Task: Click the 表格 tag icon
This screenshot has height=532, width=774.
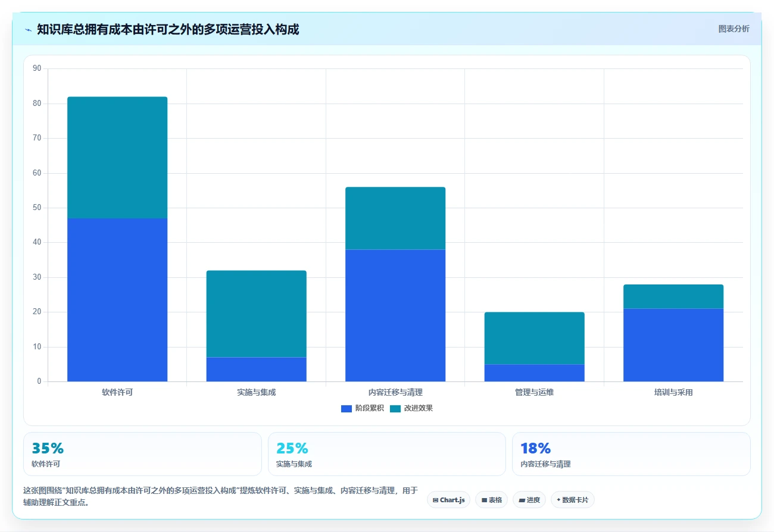Action: [484, 500]
